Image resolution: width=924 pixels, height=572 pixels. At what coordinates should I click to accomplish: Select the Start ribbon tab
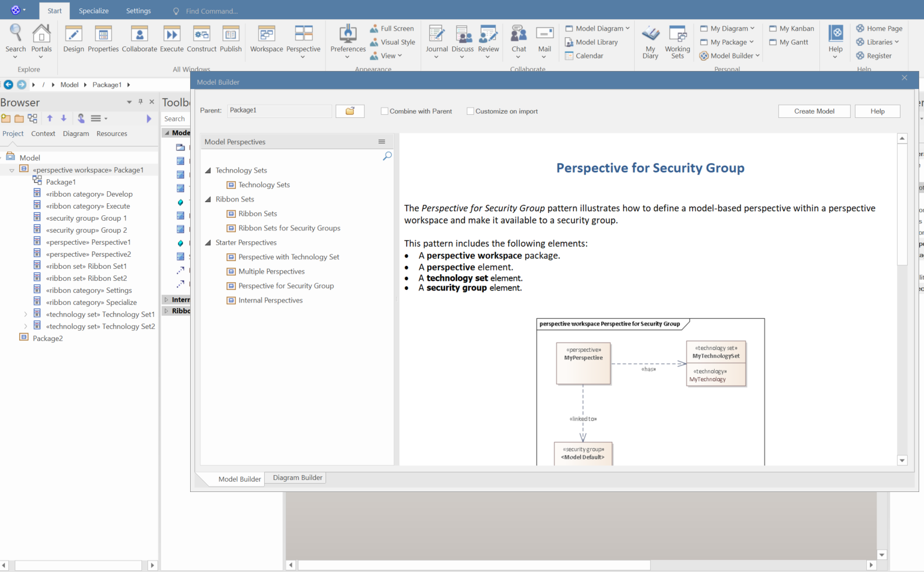55,11
